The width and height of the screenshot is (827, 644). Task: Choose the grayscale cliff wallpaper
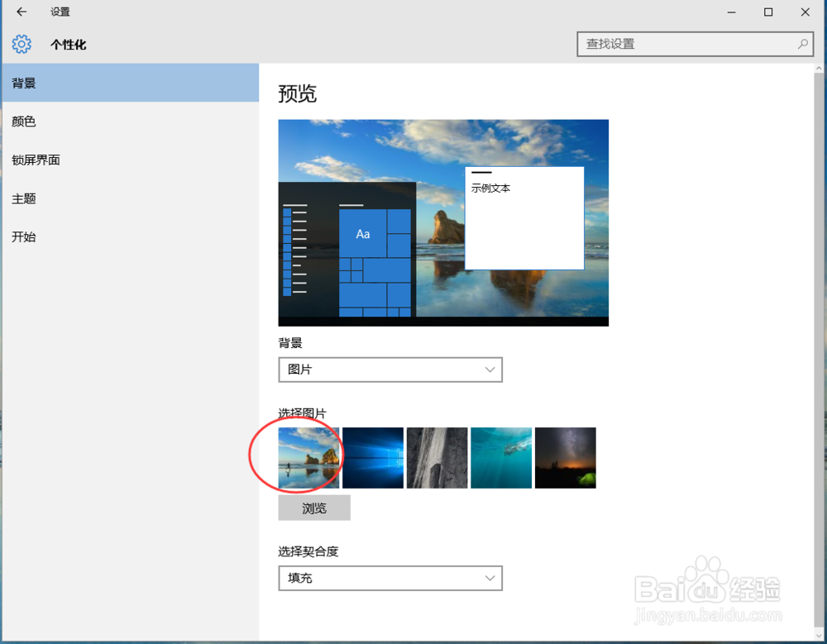point(437,457)
